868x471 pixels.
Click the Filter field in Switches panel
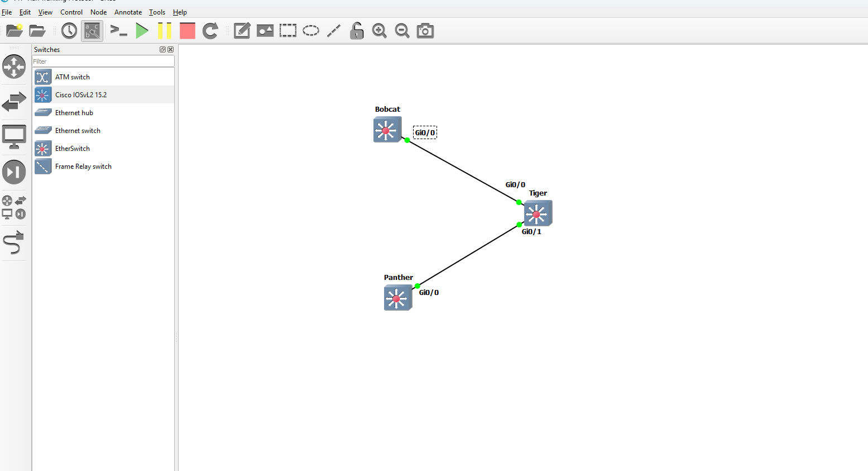(103, 61)
